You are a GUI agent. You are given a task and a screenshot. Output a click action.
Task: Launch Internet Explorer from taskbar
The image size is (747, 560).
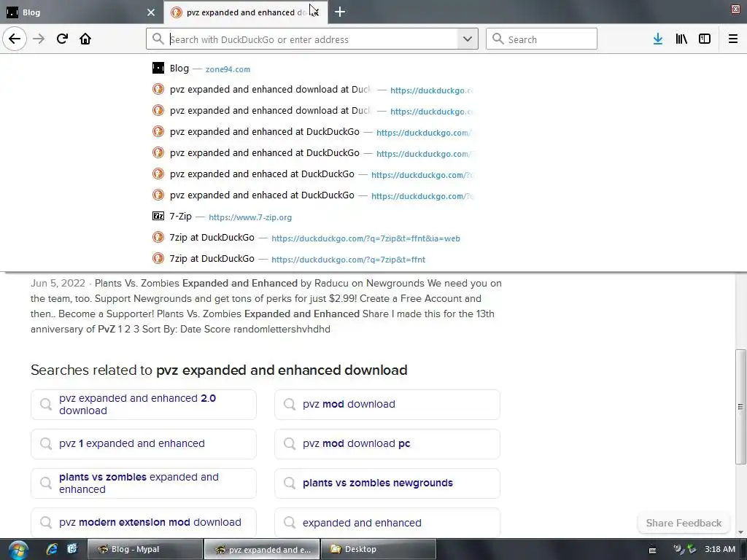[x=52, y=549]
